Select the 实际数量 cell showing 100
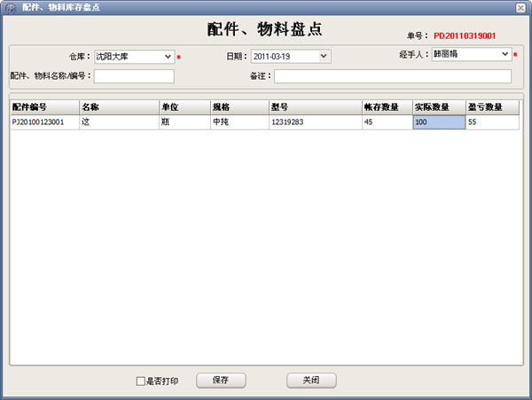Screen dimensions: 532x400 (439, 122)
